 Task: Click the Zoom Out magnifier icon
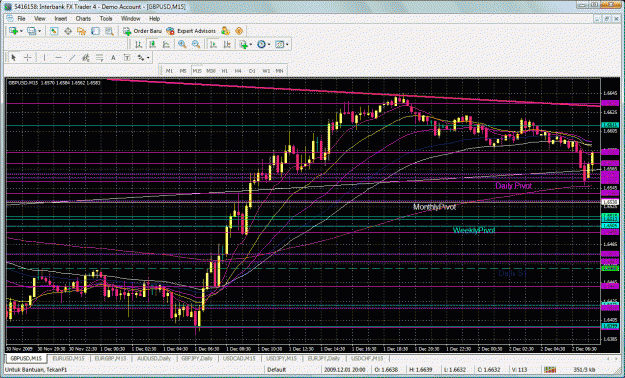click(x=196, y=45)
